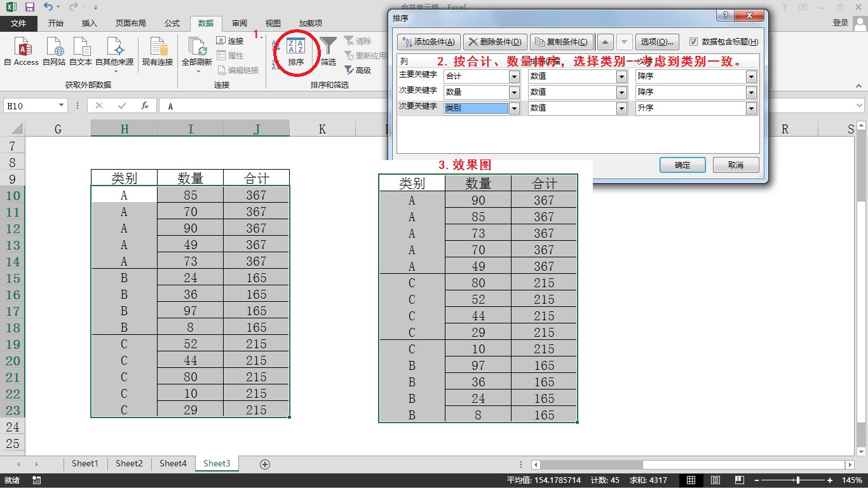Click Reapply (重新应用) filter item
The image size is (868, 488).
[x=365, y=55]
